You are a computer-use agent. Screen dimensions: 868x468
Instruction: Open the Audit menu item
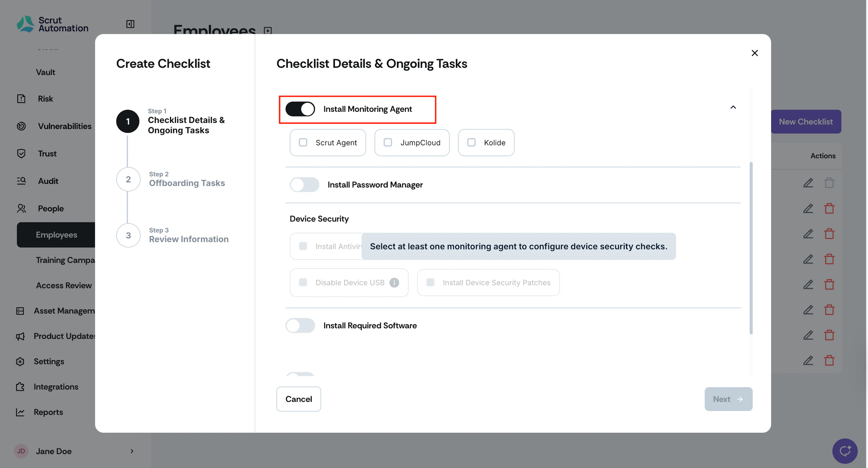pyautogui.click(x=48, y=181)
